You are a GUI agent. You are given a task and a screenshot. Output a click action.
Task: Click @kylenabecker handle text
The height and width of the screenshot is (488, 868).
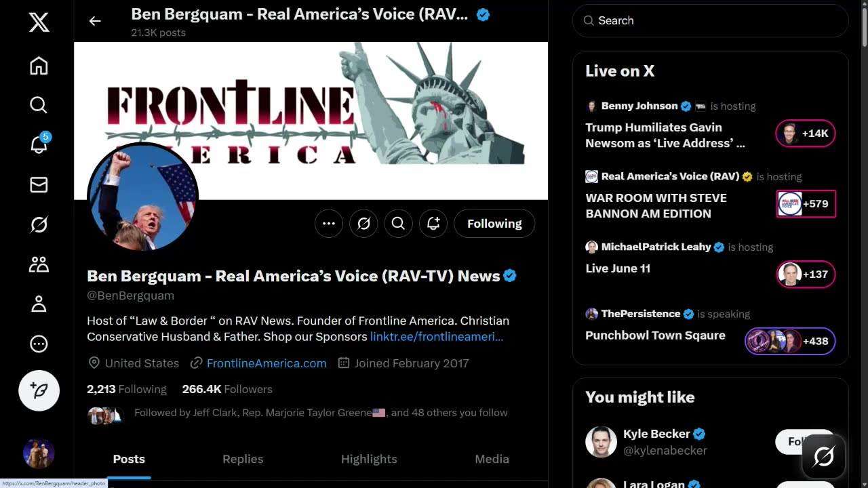[665, 450]
